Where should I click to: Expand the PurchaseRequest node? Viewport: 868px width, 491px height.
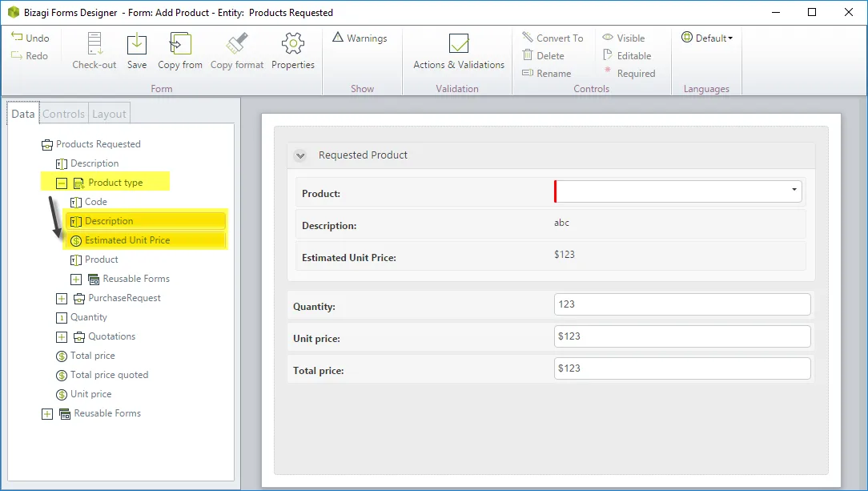pyautogui.click(x=62, y=298)
